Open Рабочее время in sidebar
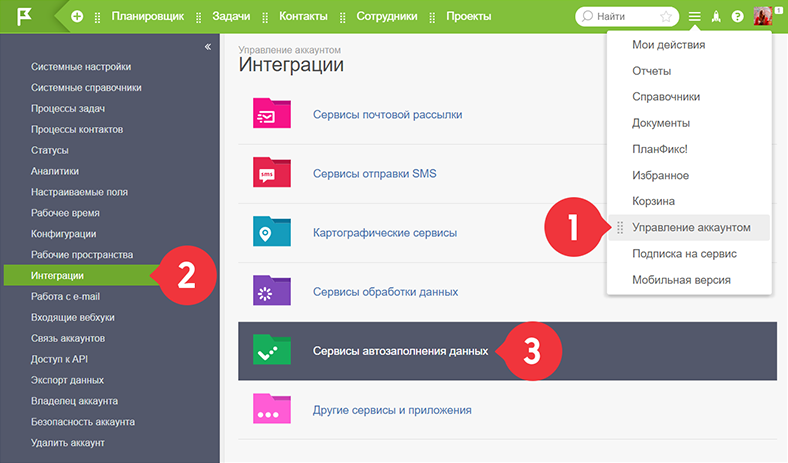 65,213
